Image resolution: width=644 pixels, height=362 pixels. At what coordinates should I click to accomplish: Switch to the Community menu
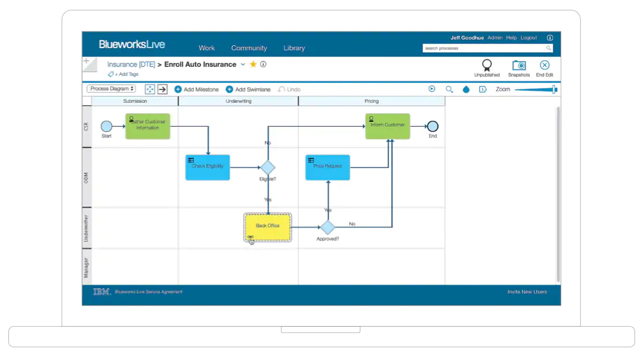(249, 48)
